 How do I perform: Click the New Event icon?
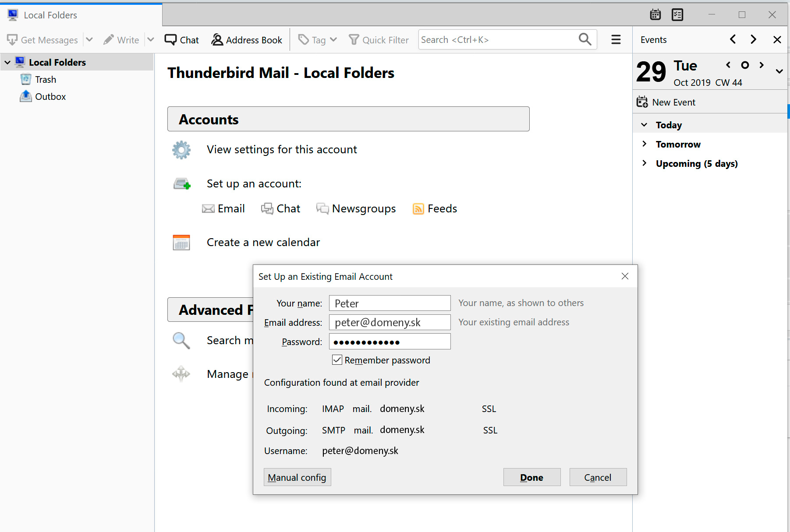642,102
